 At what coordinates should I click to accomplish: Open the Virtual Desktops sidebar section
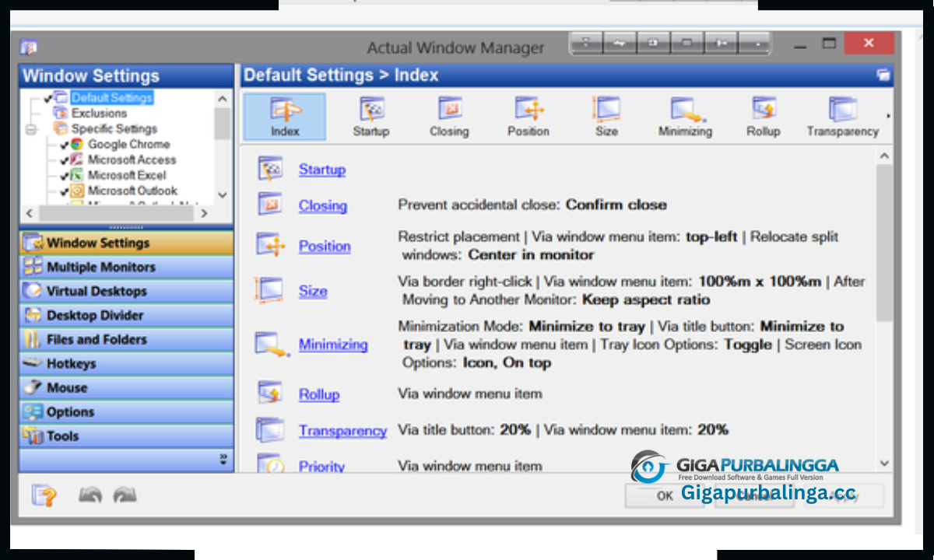tap(126, 291)
